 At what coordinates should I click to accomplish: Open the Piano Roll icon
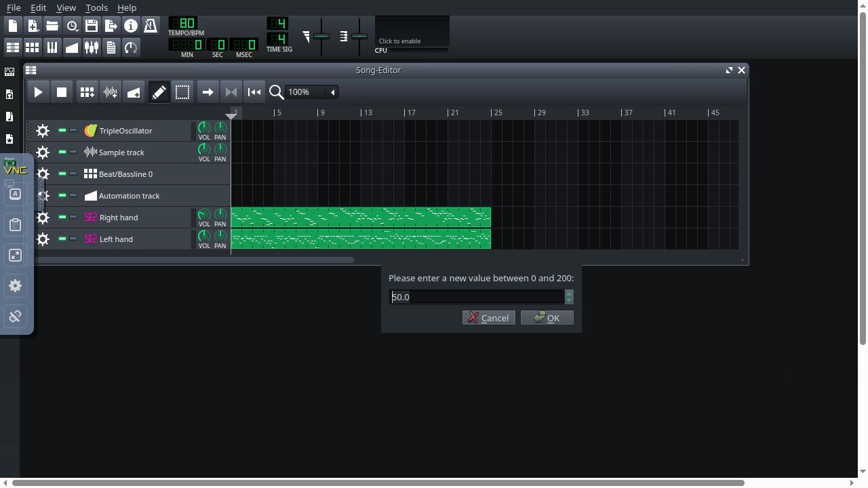click(x=52, y=47)
